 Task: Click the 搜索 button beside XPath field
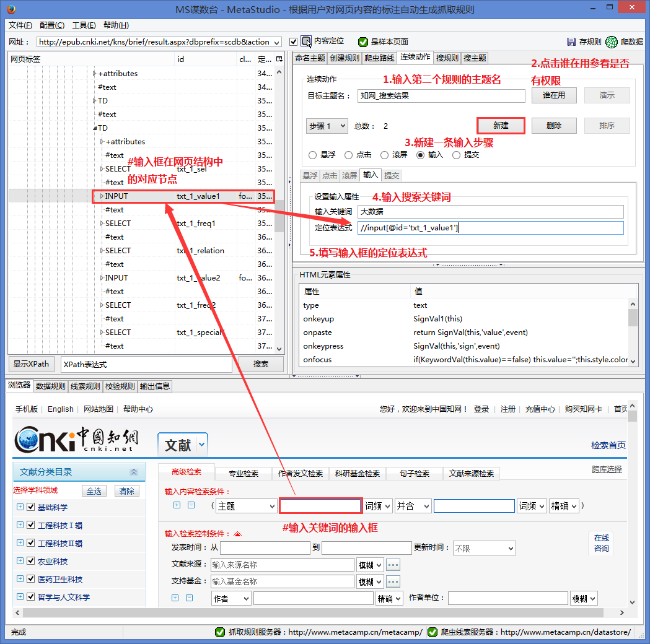click(x=261, y=363)
